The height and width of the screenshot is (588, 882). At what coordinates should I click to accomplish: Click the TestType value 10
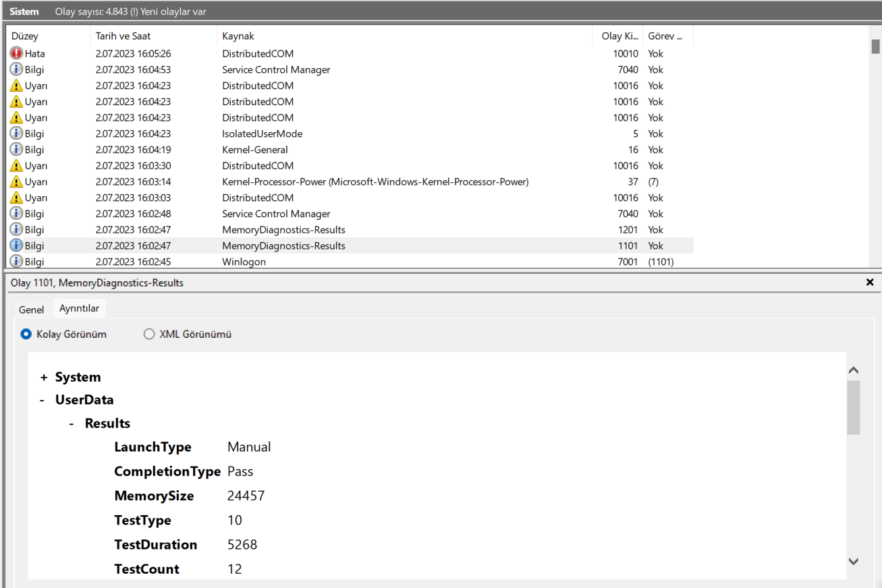point(235,521)
